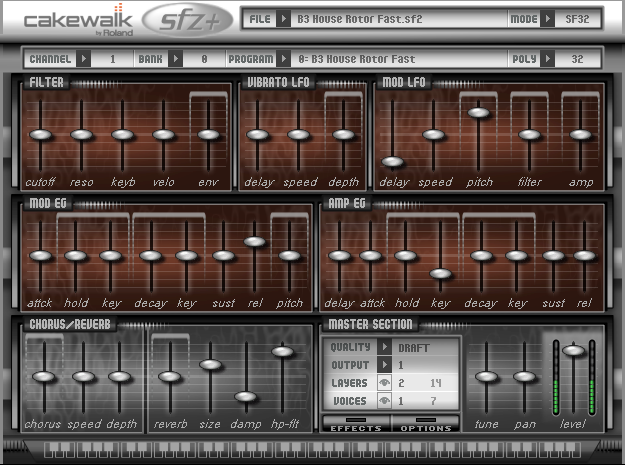Toggle the VOICES eye icon
This screenshot has width=625, height=465.
(384, 400)
